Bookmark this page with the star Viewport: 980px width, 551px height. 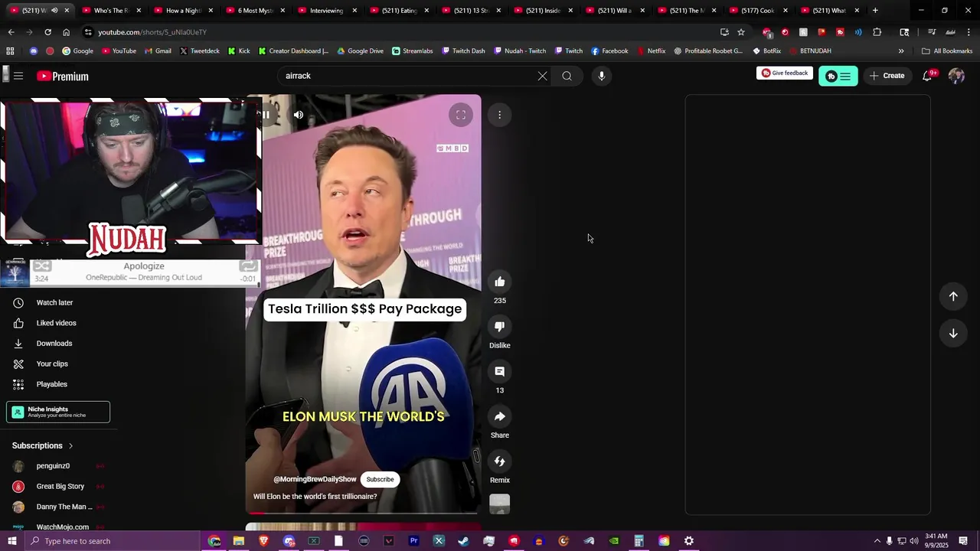click(x=741, y=32)
